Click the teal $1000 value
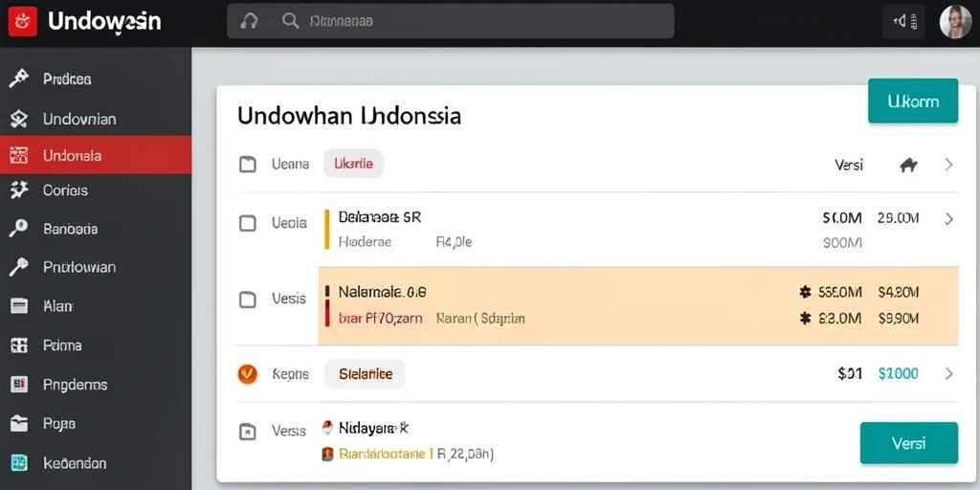This screenshot has height=490, width=980. pos(898,374)
